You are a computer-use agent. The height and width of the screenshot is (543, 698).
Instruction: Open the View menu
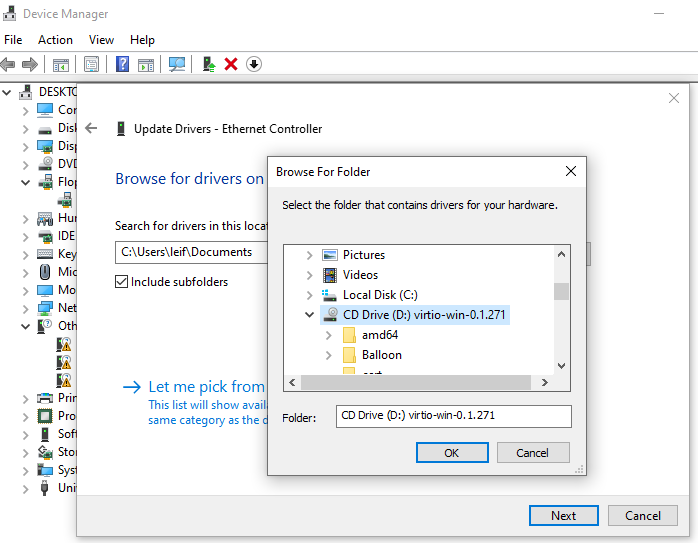[101, 40]
